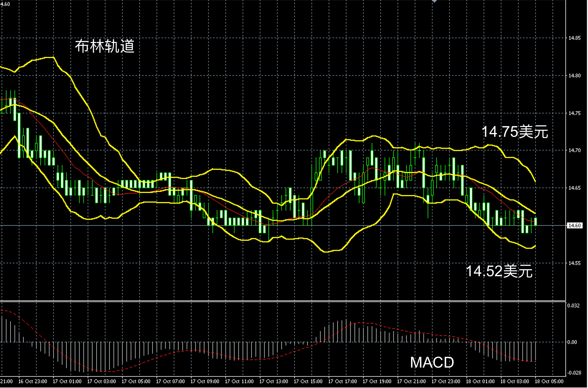The image size is (588, 388).
Task: Click the MACD -0.028 scale value
Action: (x=574, y=373)
